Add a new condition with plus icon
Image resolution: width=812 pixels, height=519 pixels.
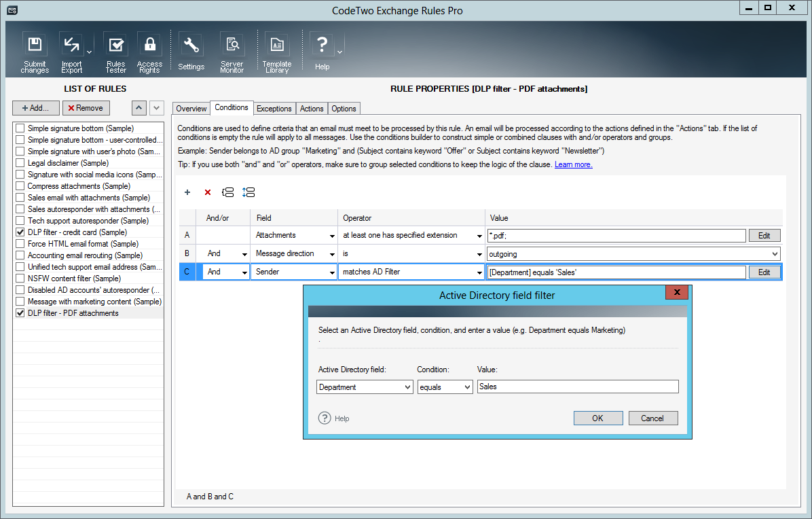coord(187,192)
